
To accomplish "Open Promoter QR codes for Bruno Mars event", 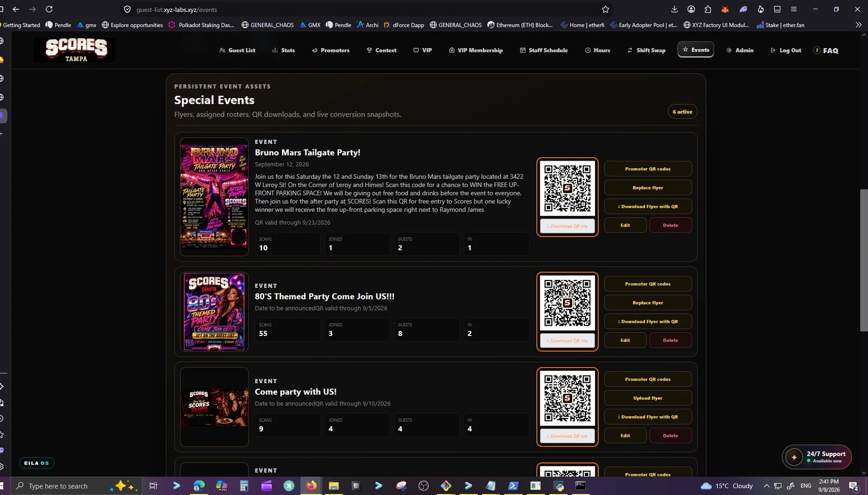I will click(x=648, y=169).
